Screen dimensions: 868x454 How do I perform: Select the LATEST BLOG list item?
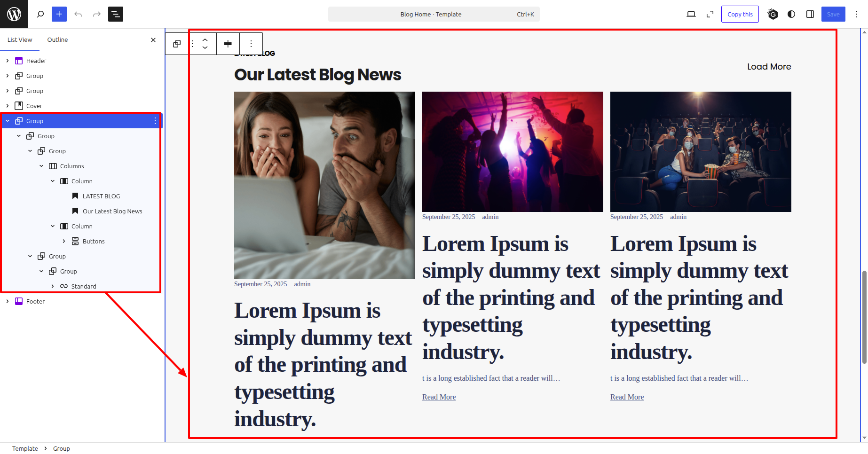click(x=101, y=196)
